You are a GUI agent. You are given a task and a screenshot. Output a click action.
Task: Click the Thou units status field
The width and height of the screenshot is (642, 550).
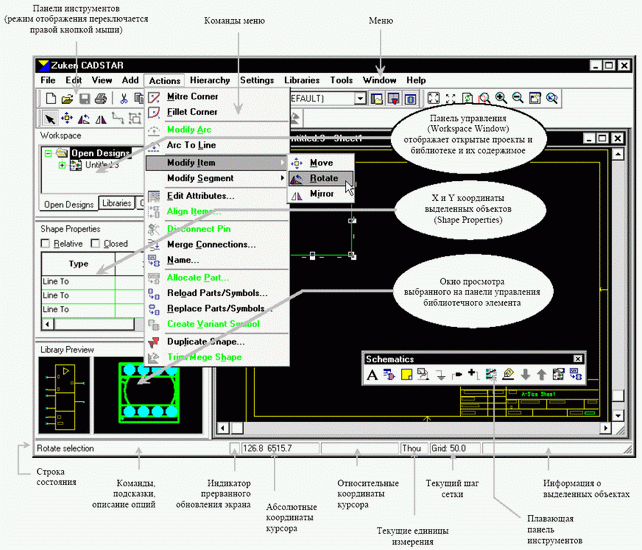[x=413, y=448]
